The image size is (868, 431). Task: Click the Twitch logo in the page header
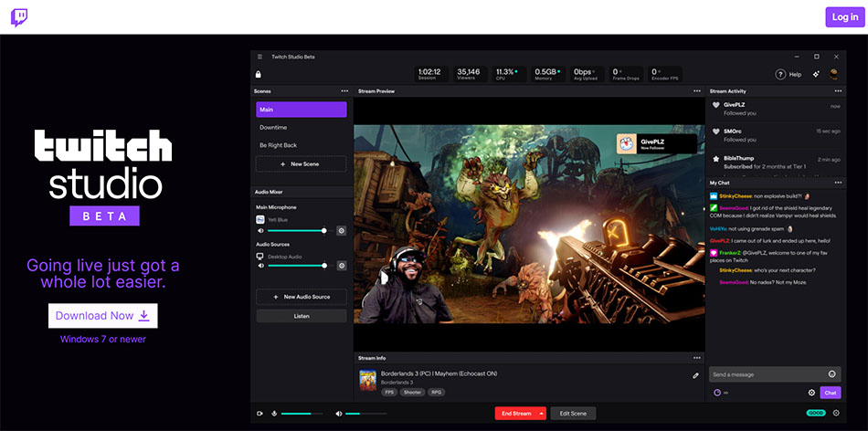coord(19,17)
